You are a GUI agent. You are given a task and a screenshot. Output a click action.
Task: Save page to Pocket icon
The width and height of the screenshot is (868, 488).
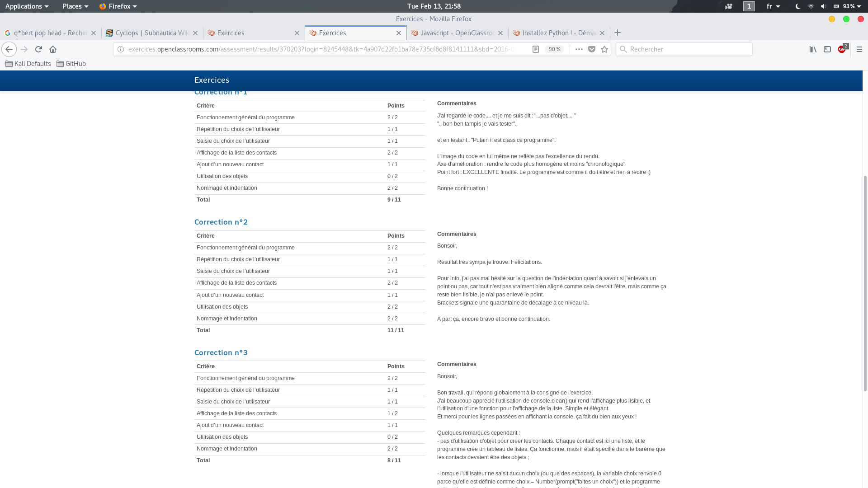click(x=592, y=49)
